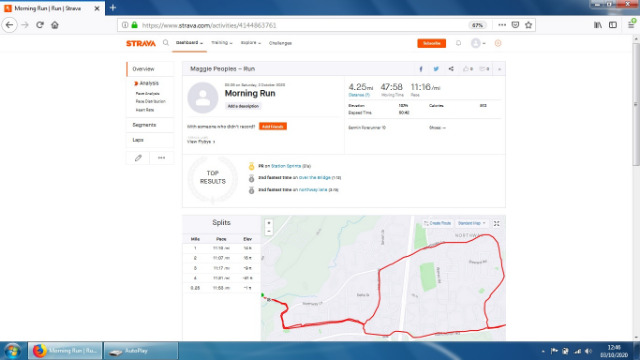Open the Station Sprints segment link
640x360 pixels.
click(x=286, y=166)
